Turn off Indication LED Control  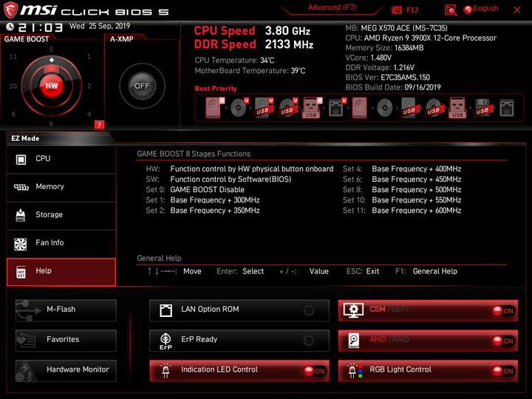click(239, 370)
